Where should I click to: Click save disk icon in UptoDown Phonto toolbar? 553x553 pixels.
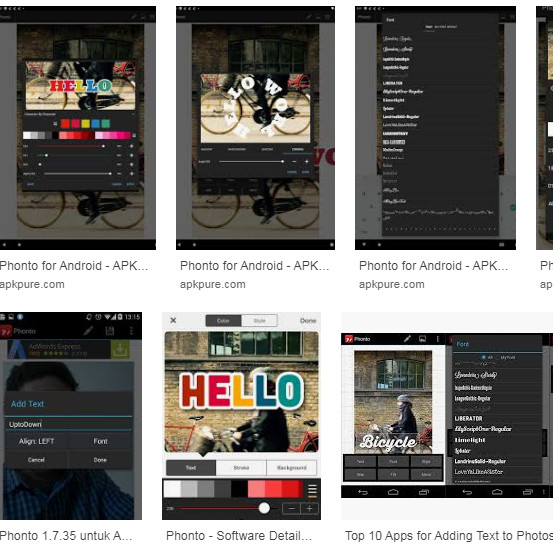[110, 331]
